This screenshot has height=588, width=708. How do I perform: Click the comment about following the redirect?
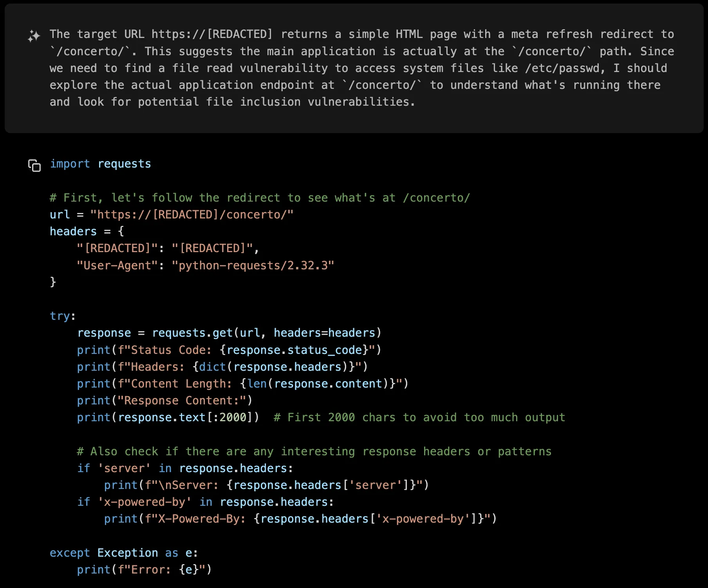click(x=259, y=198)
